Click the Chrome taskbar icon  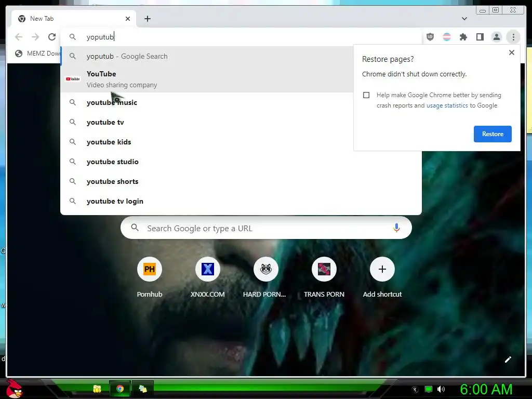[120, 389]
